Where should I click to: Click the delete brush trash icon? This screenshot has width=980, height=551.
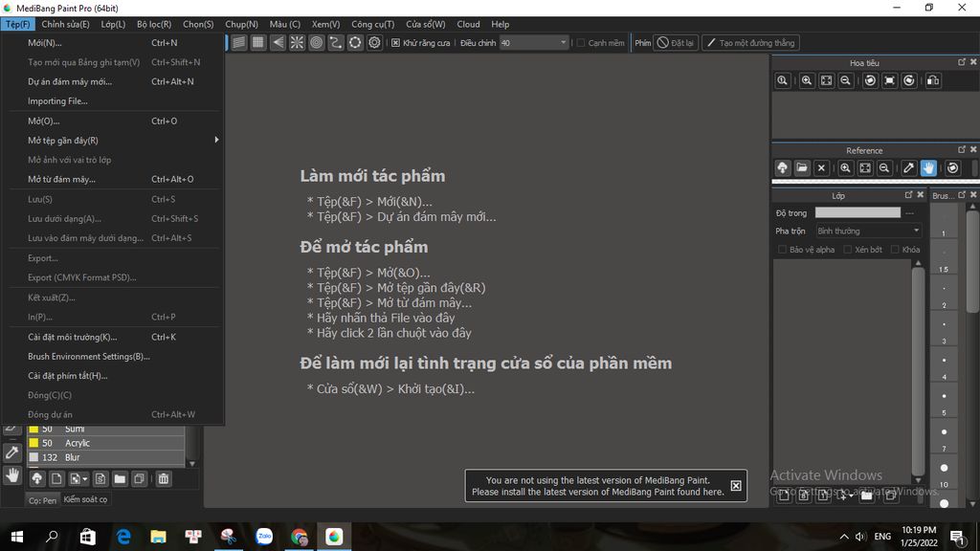click(163, 479)
